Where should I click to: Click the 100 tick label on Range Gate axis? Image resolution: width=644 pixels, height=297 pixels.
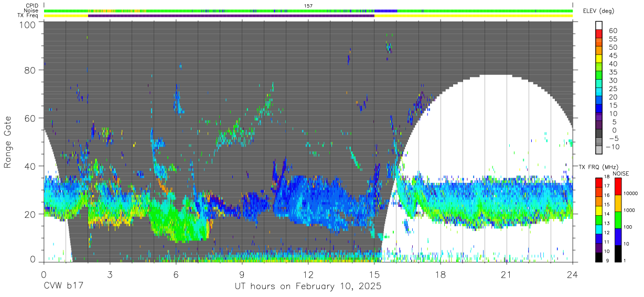pos(27,25)
